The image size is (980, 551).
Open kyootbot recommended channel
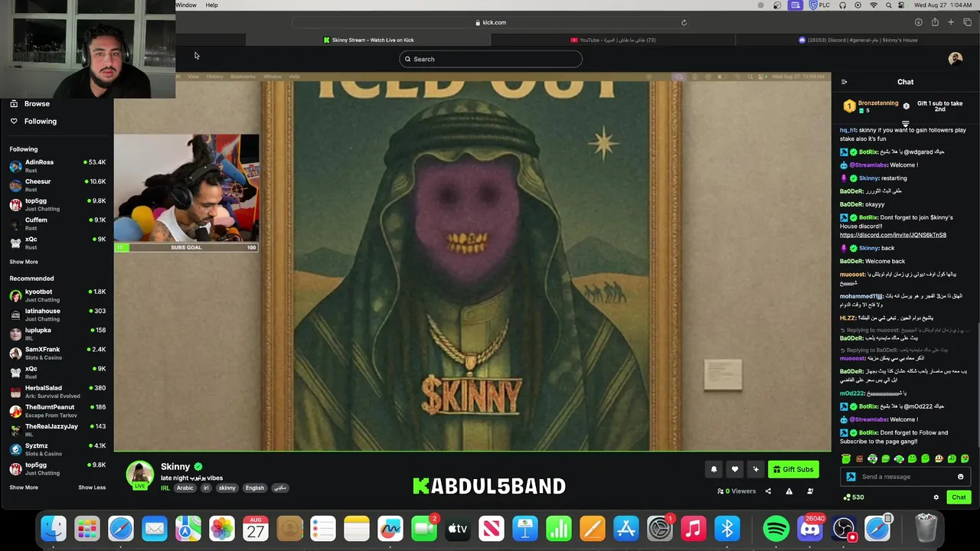pyautogui.click(x=57, y=295)
